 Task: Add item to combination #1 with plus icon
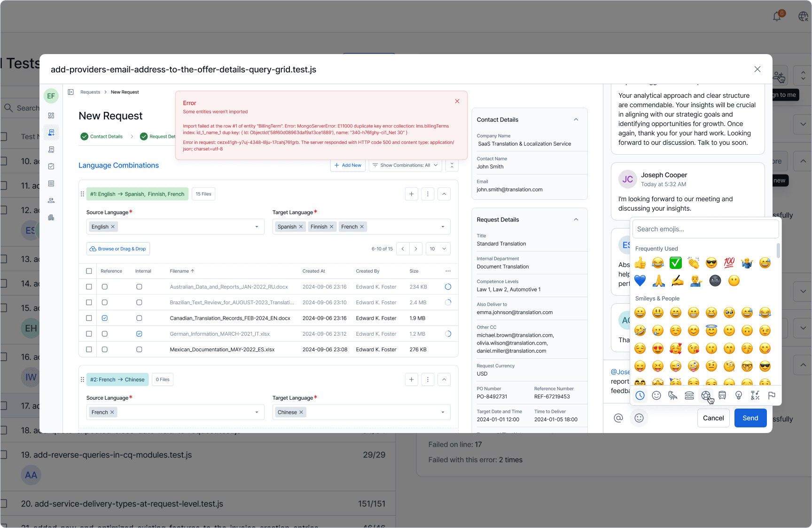[x=412, y=194]
